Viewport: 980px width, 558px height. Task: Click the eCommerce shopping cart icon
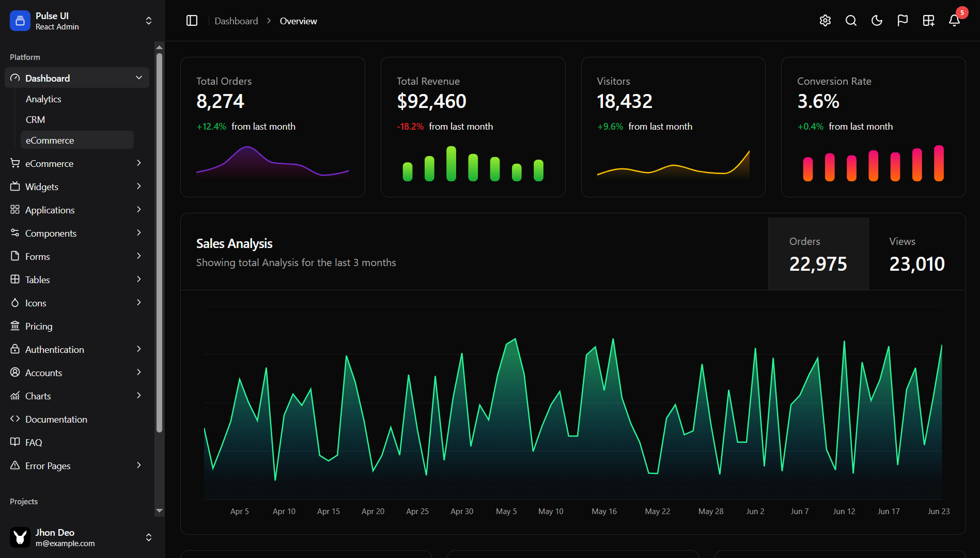[x=15, y=163]
